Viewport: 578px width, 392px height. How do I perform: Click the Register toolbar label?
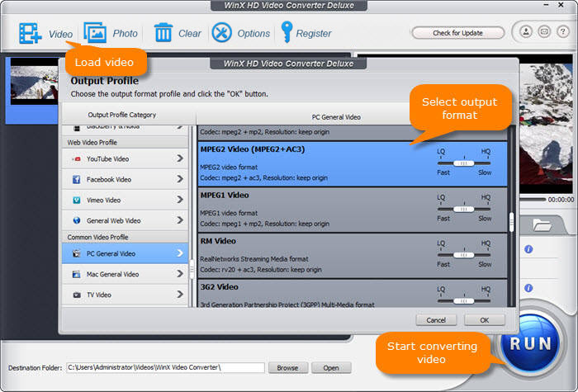coord(314,34)
